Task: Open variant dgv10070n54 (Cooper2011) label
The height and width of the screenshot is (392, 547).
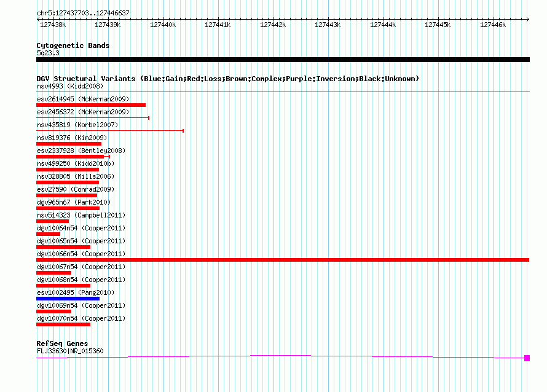Action: coord(81,318)
